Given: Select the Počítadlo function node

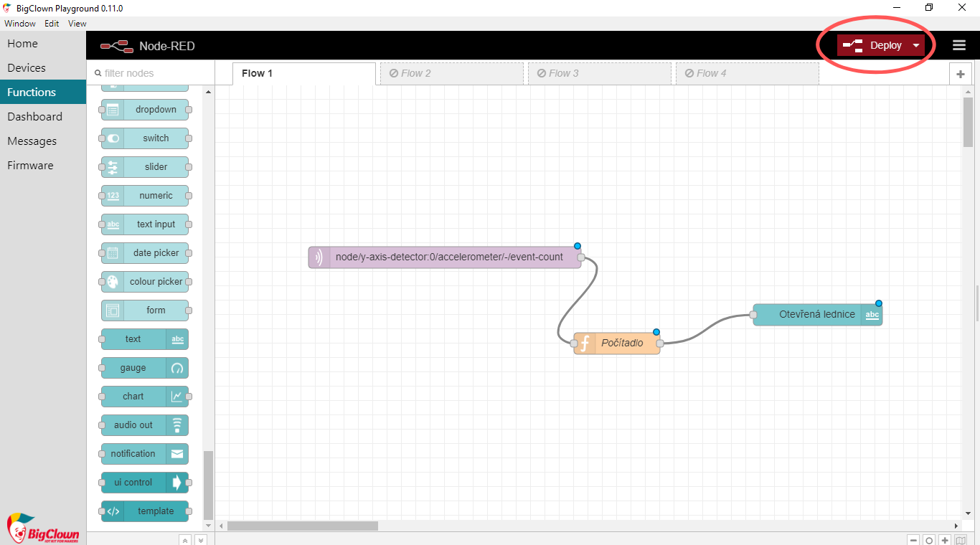Looking at the screenshot, I should (x=617, y=343).
